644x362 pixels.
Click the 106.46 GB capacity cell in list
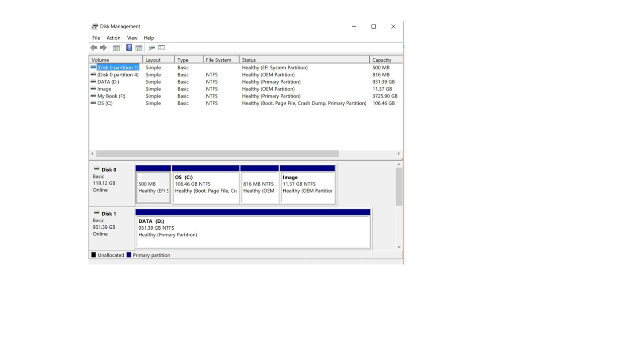pyautogui.click(x=383, y=103)
